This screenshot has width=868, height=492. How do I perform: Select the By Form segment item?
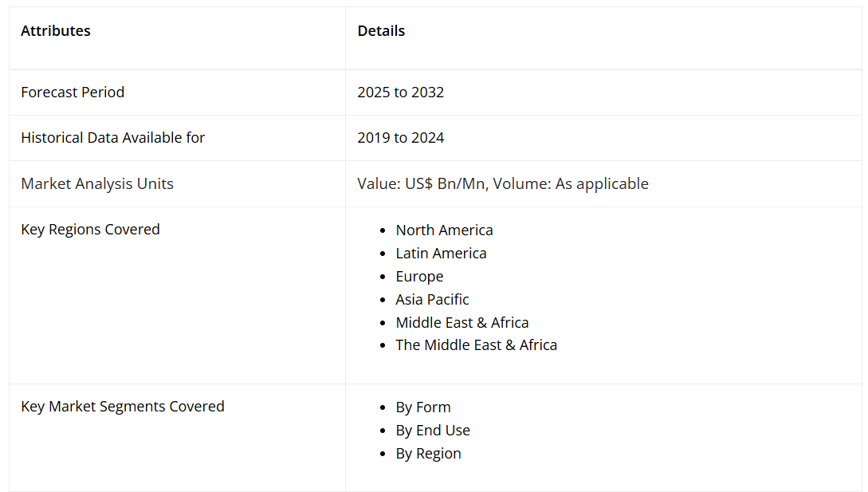pyautogui.click(x=422, y=407)
